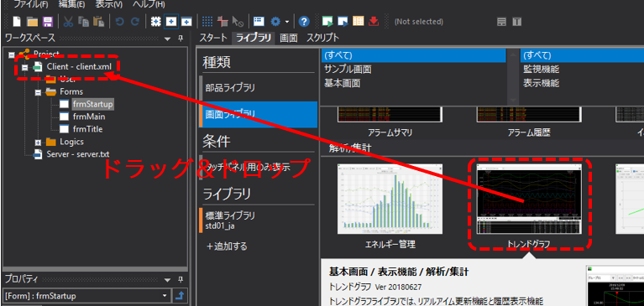
Task: Select 画面ライブラリ category
Action: pyautogui.click(x=259, y=114)
